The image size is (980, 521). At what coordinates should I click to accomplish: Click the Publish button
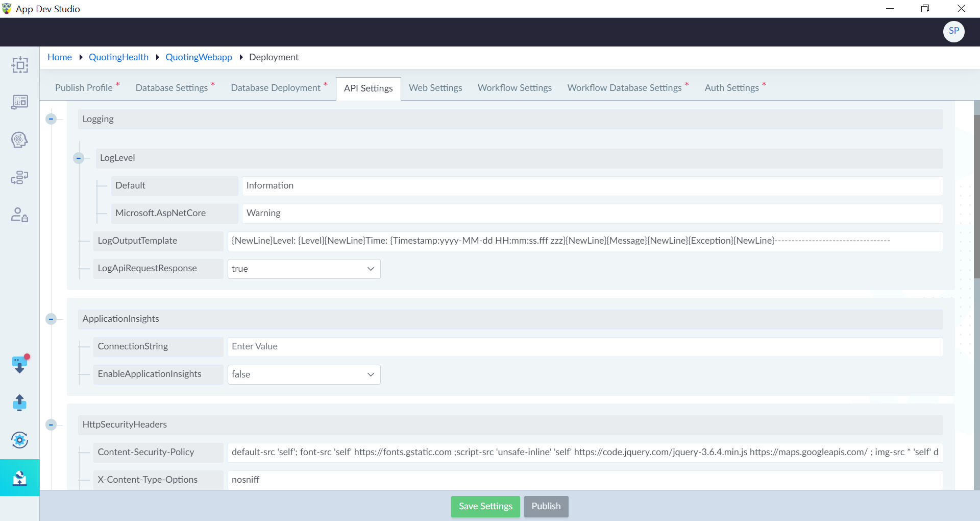click(546, 506)
